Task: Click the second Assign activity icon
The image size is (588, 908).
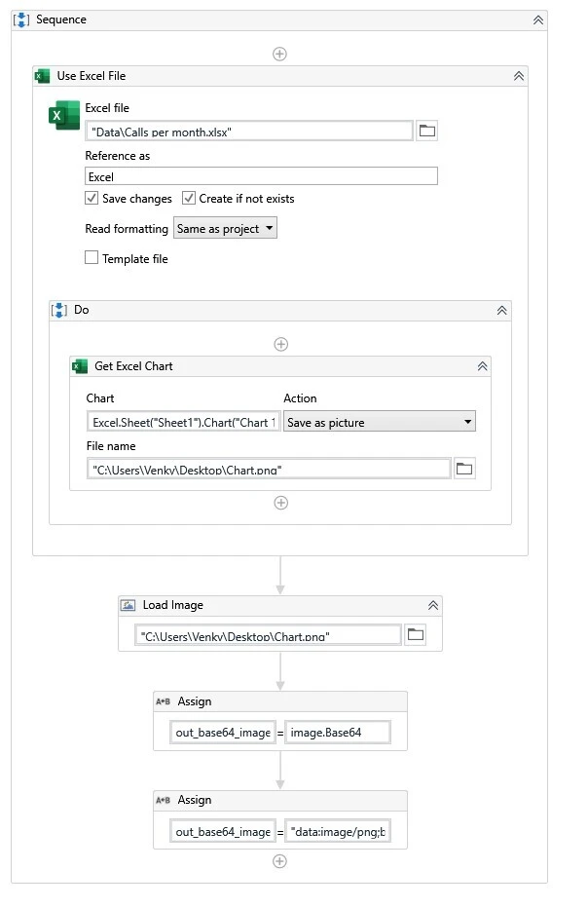Action: 164,800
